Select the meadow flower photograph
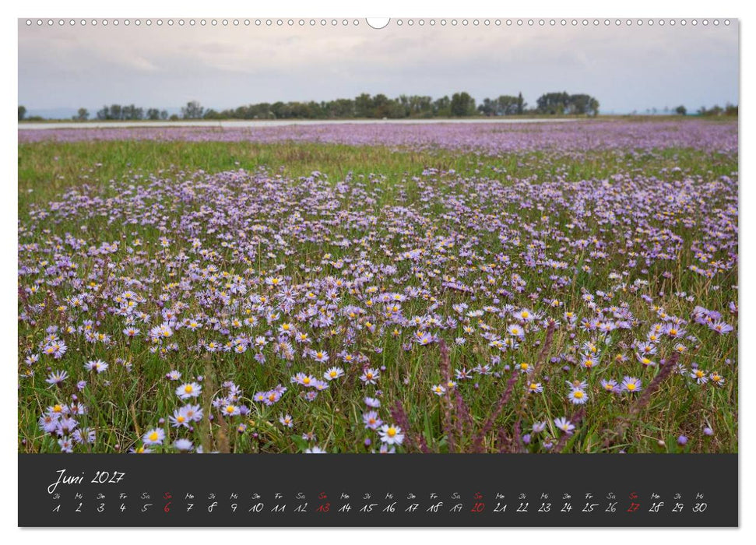The width and height of the screenshot is (756, 545). (378, 236)
